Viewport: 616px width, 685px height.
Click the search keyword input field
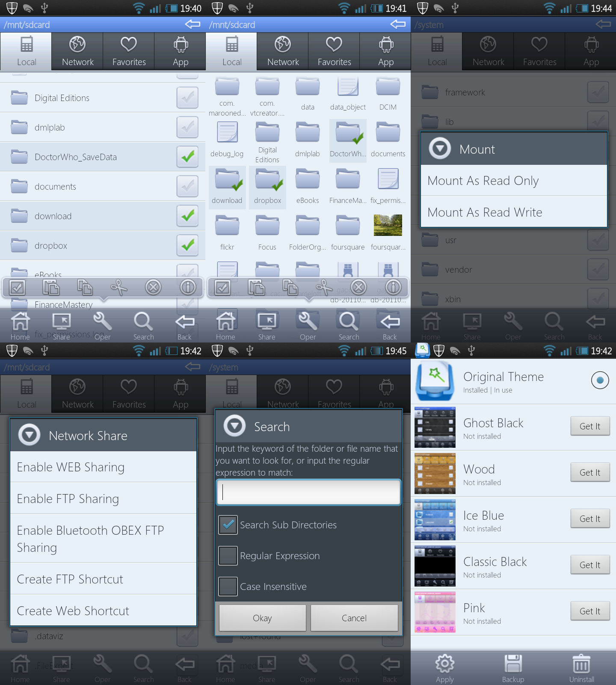308,492
